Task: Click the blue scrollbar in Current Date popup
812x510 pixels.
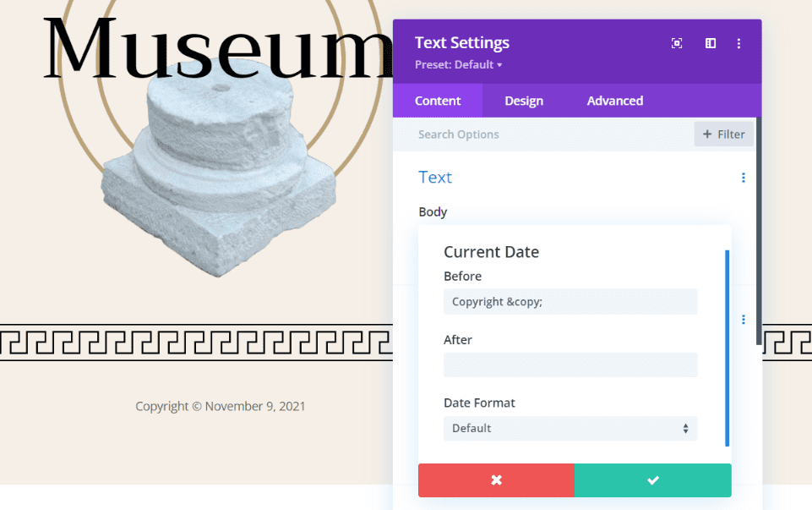Action: (727, 347)
